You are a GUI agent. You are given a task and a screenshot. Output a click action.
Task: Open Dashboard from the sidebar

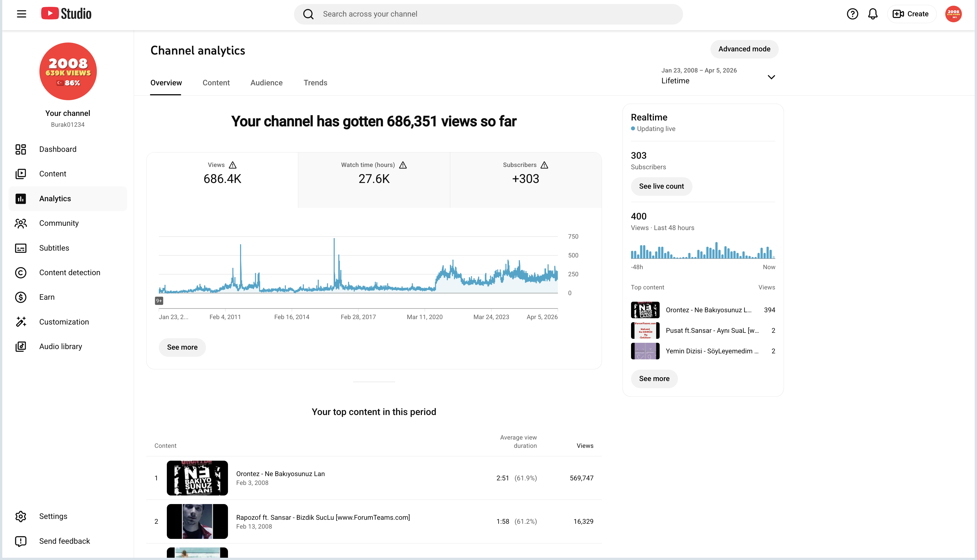pyautogui.click(x=68, y=149)
